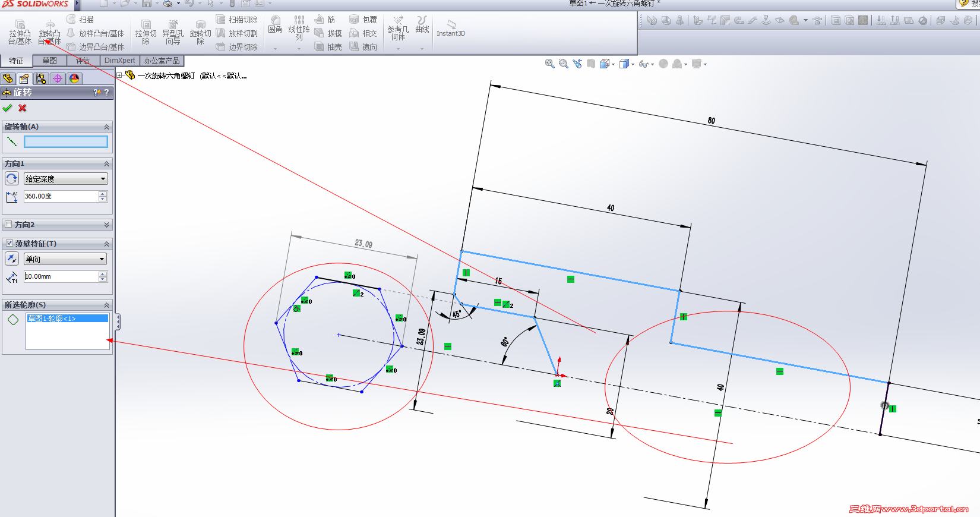The height and width of the screenshot is (517, 980).
Task: Open Reference Geometry (参考几何体)
Action: [x=398, y=28]
